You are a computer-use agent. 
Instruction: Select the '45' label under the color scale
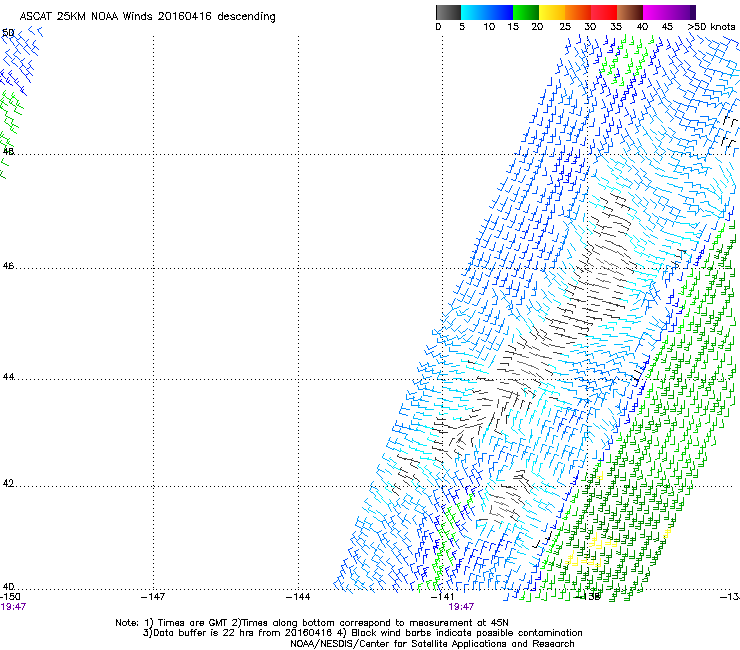[x=667, y=27]
